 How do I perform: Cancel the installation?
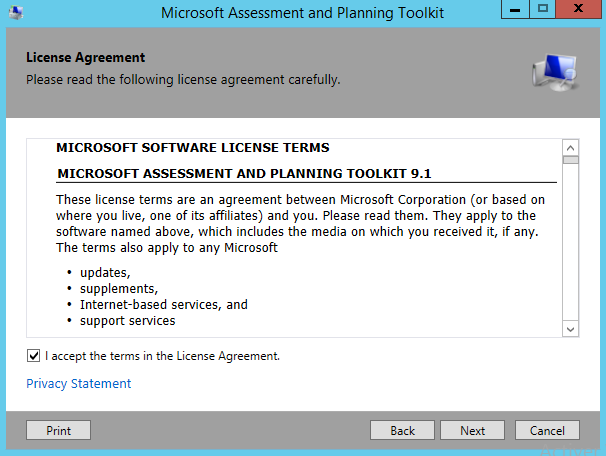tap(547, 431)
